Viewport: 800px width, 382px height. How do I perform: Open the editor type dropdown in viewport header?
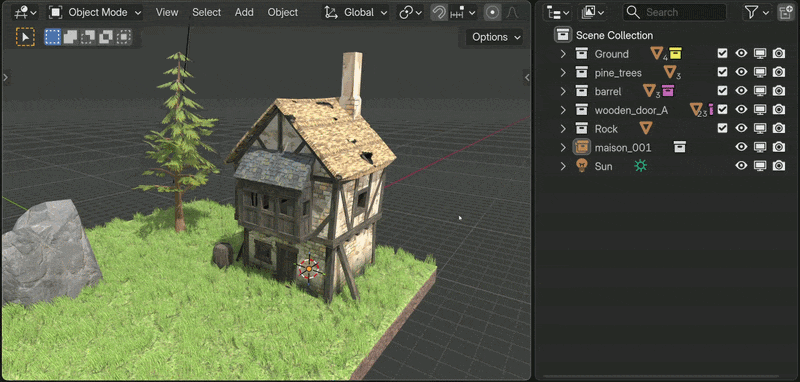point(24,12)
